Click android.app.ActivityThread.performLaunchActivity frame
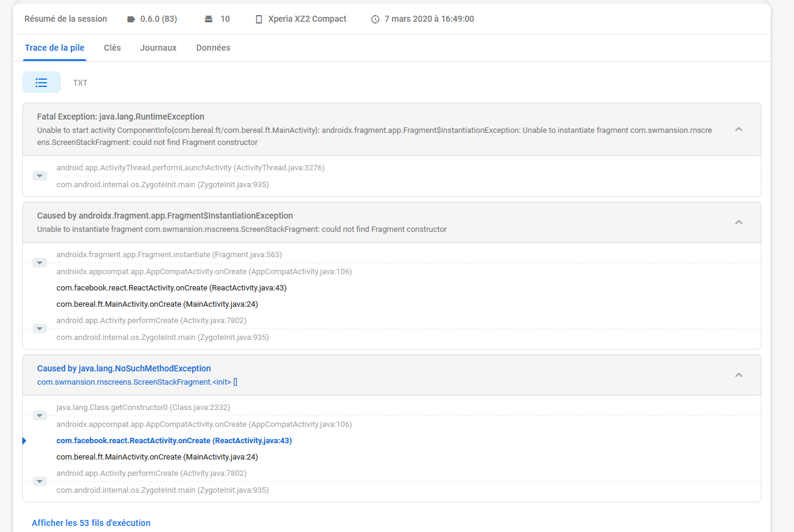Screen dimensions: 794x532 (190, 168)
